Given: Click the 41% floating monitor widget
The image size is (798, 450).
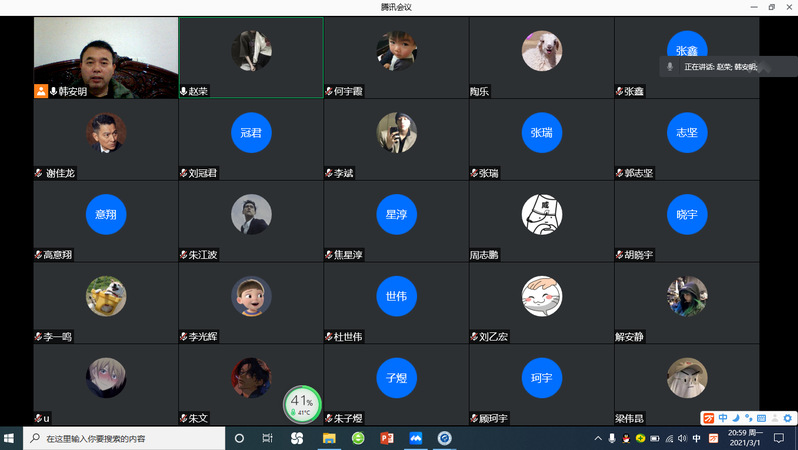Looking at the screenshot, I should (x=302, y=404).
